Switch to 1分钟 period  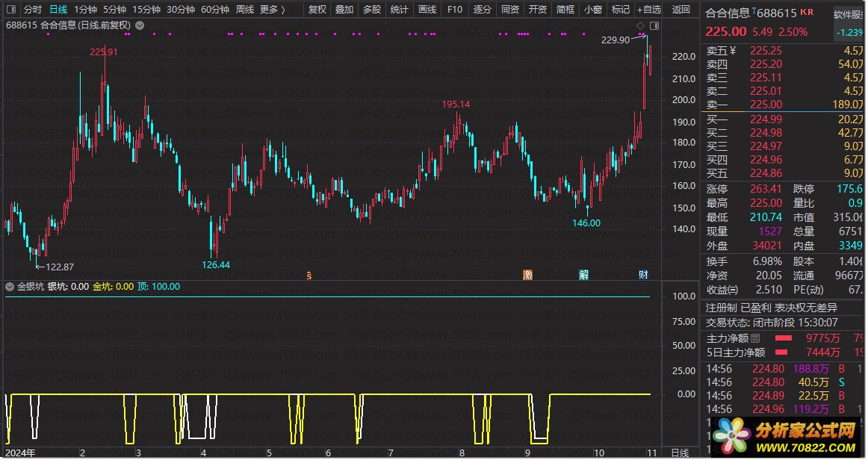pos(85,10)
